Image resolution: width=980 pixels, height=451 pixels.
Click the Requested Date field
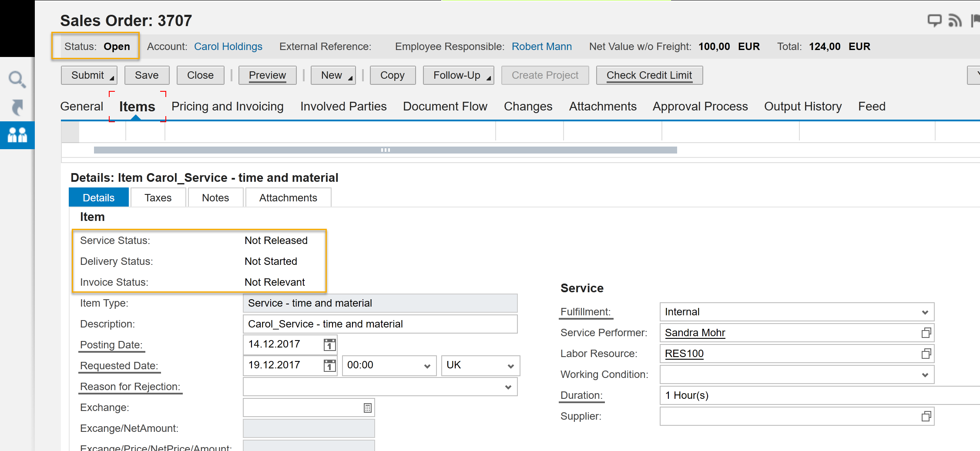290,365
